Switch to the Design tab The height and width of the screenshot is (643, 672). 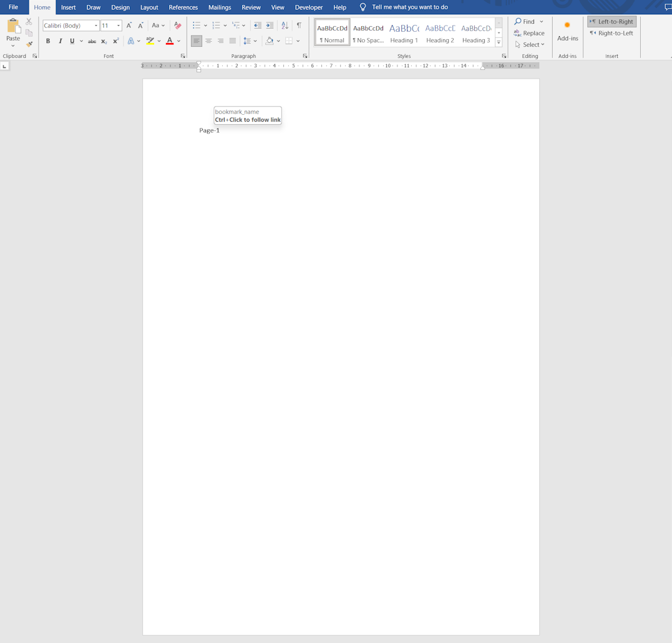click(120, 7)
